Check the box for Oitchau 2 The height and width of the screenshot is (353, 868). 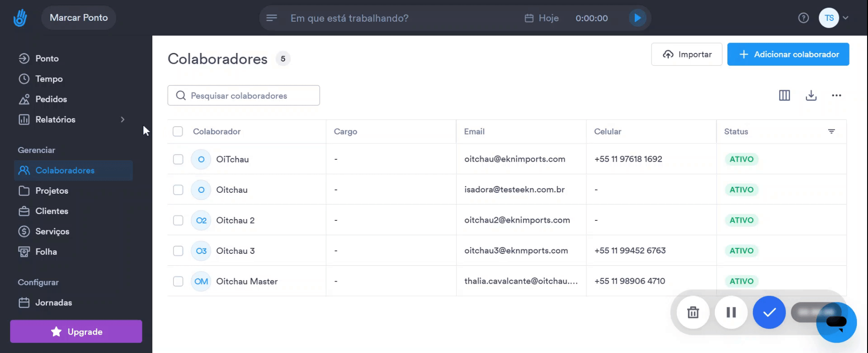(x=178, y=220)
